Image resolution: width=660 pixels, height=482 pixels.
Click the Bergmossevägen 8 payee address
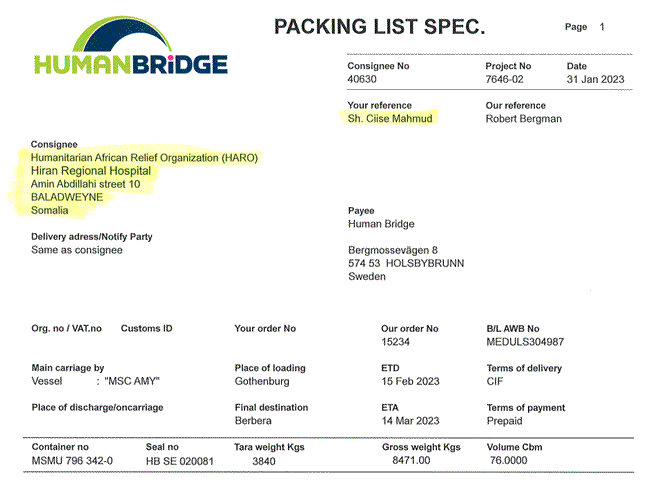[392, 250]
